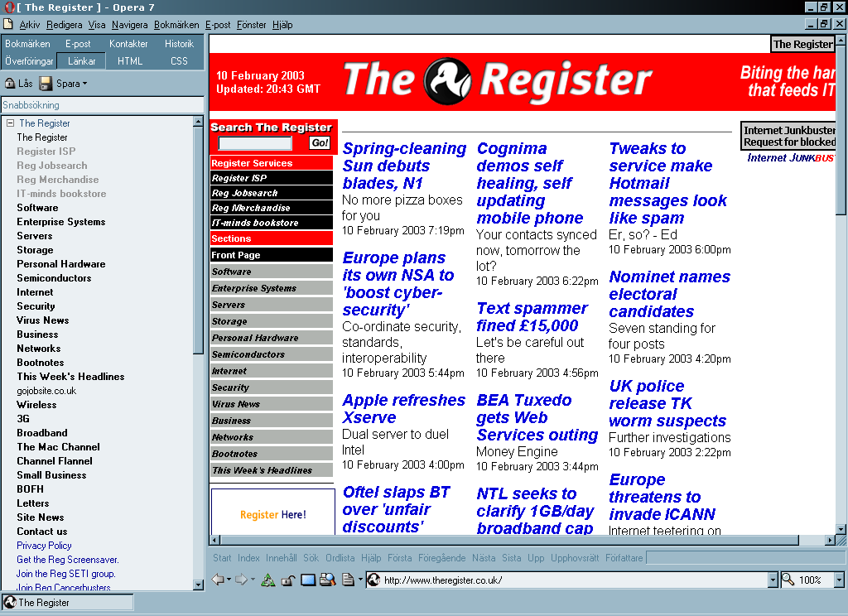Switch to the Historik panel tab
The height and width of the screenshot is (616, 848).
(179, 44)
